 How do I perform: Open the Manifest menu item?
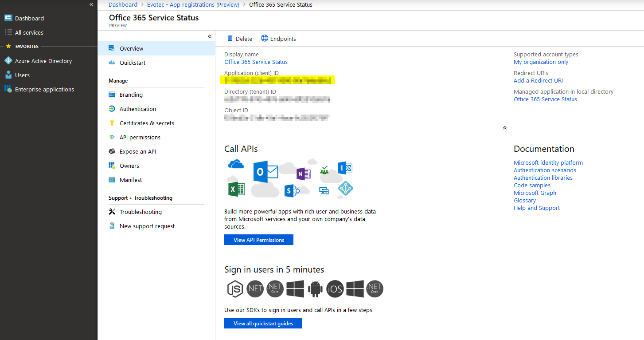[131, 180]
